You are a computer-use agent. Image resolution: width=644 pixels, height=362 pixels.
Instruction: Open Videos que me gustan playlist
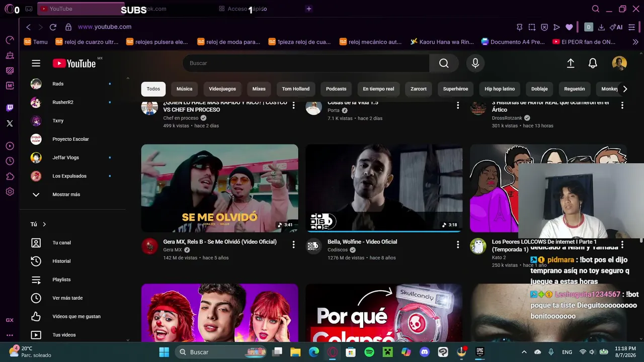72,317
